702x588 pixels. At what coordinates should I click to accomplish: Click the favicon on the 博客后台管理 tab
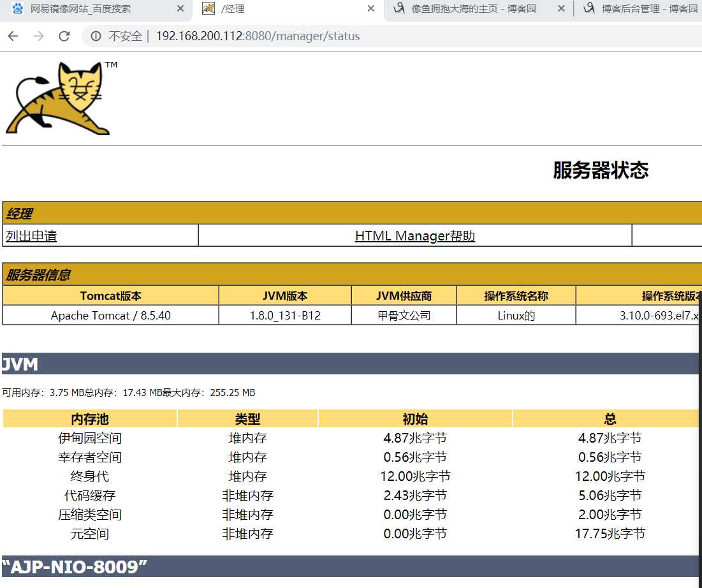pos(589,8)
